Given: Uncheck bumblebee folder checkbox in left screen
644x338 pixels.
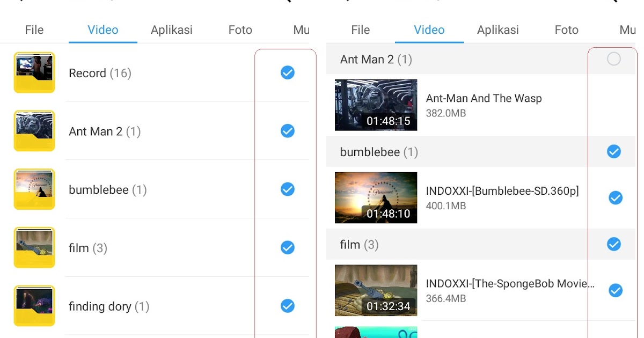Looking at the screenshot, I should coord(288,189).
